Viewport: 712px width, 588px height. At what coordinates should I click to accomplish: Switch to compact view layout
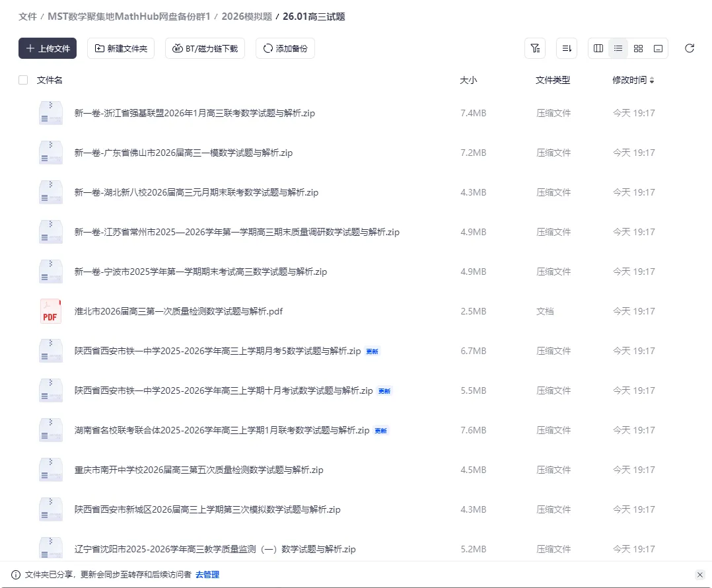pyautogui.click(x=658, y=48)
